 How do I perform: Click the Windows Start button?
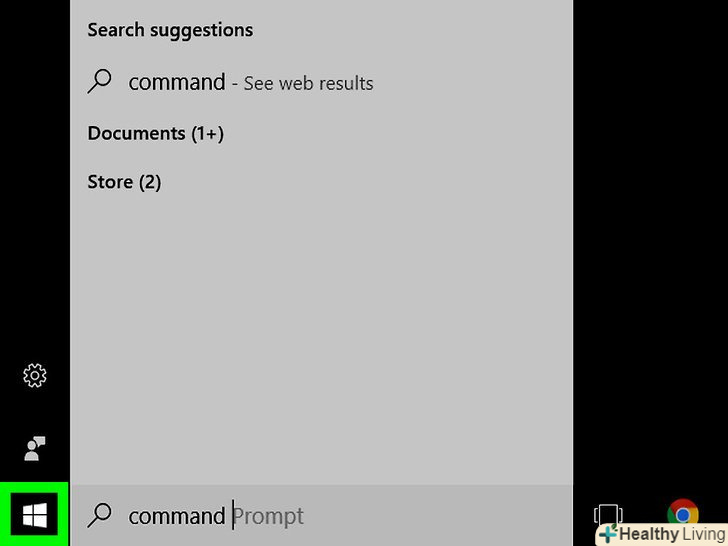coord(34,515)
